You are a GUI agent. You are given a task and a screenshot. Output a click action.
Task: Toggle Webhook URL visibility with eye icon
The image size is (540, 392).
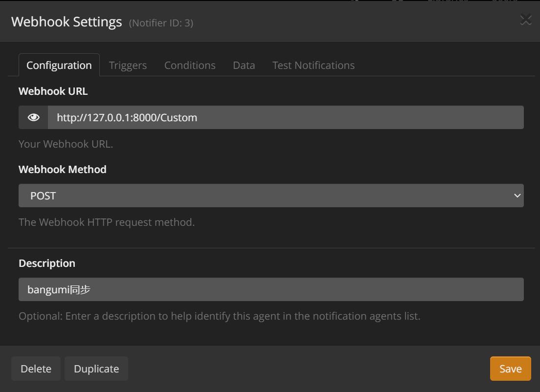click(x=33, y=117)
